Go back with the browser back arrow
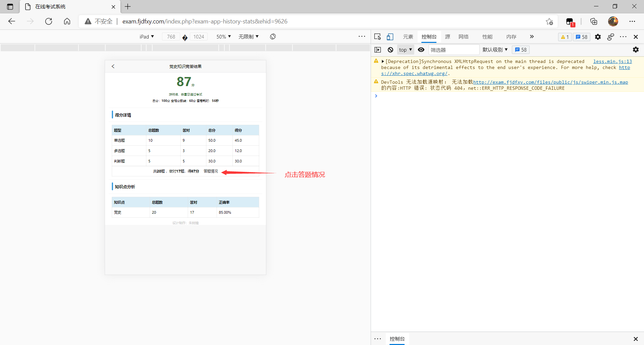Viewport: 644px width, 345px height. coord(12,21)
